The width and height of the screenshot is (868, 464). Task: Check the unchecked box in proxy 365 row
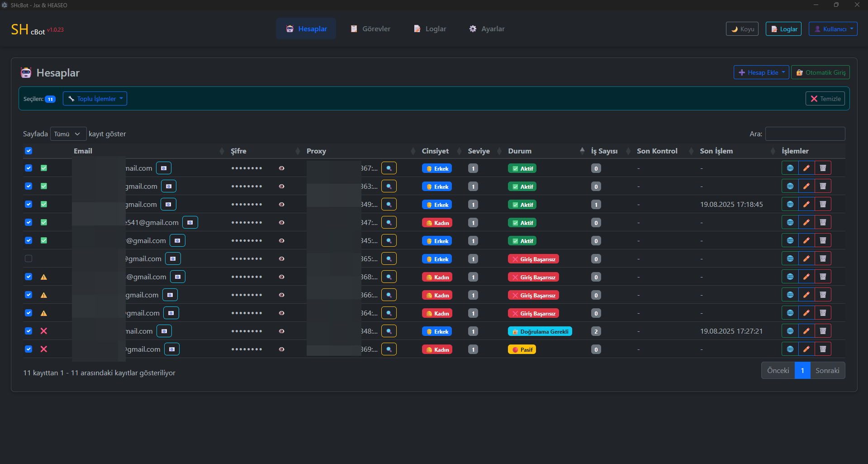click(28, 258)
